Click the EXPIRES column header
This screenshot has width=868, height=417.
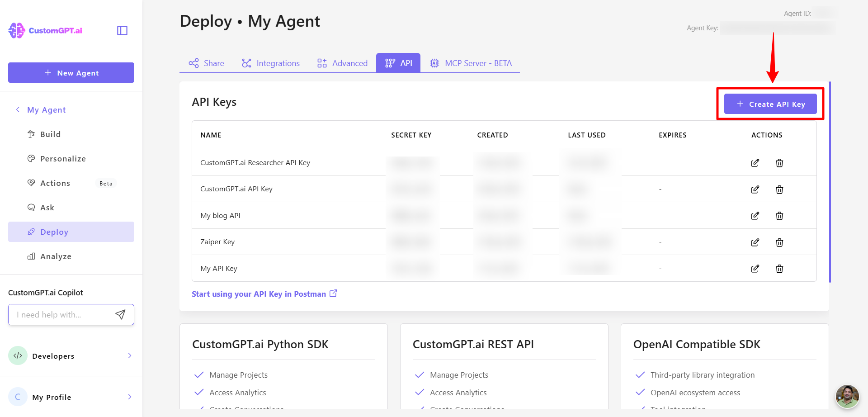click(672, 135)
